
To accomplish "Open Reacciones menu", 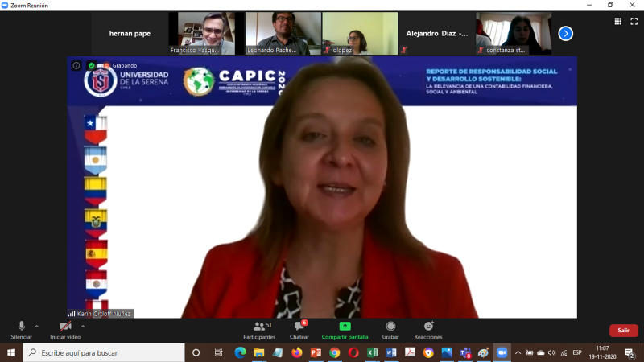I will click(x=428, y=331).
